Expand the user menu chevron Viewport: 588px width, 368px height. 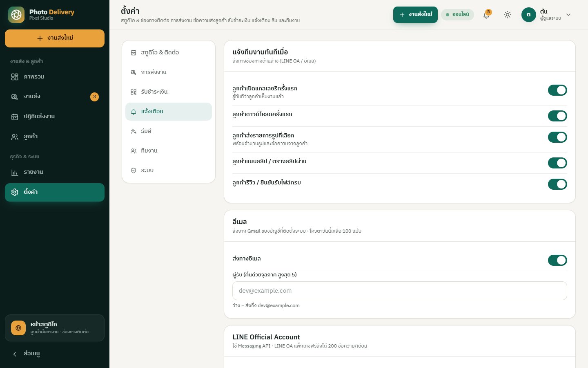[x=568, y=15]
